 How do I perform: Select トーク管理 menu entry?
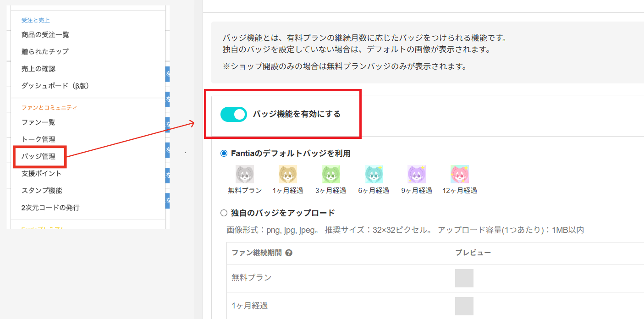click(39, 139)
